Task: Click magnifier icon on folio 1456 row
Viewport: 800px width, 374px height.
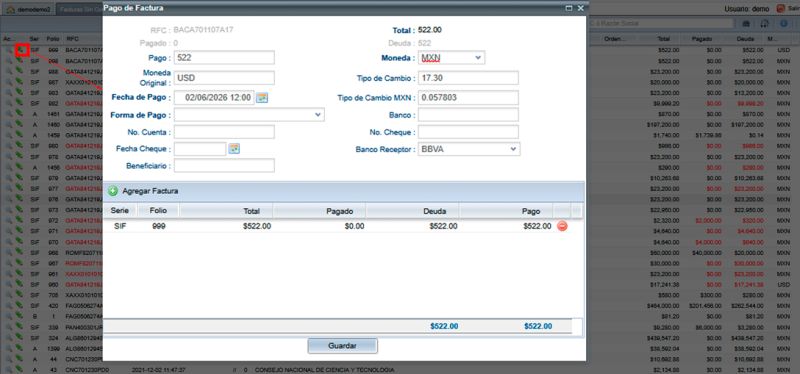Action: pyautogui.click(x=9, y=167)
